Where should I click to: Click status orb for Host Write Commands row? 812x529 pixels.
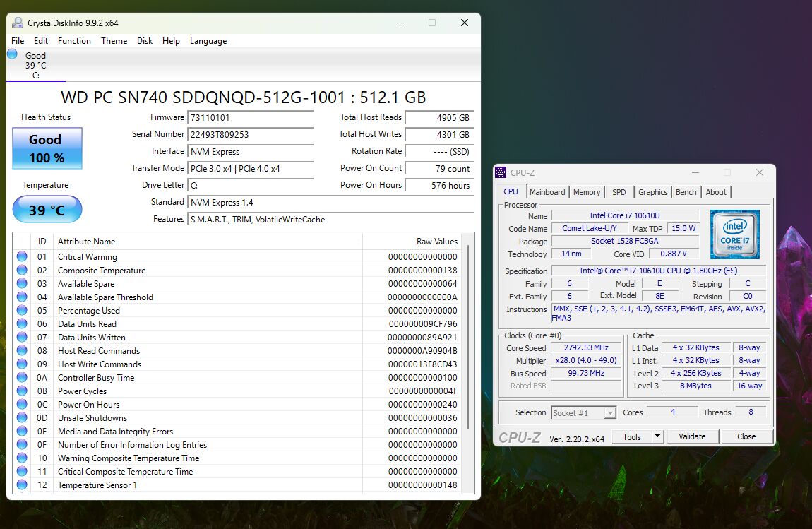tap(22, 364)
